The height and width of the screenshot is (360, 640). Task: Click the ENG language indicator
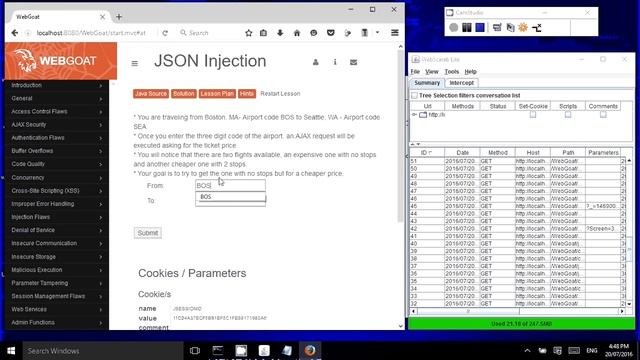(x=592, y=351)
